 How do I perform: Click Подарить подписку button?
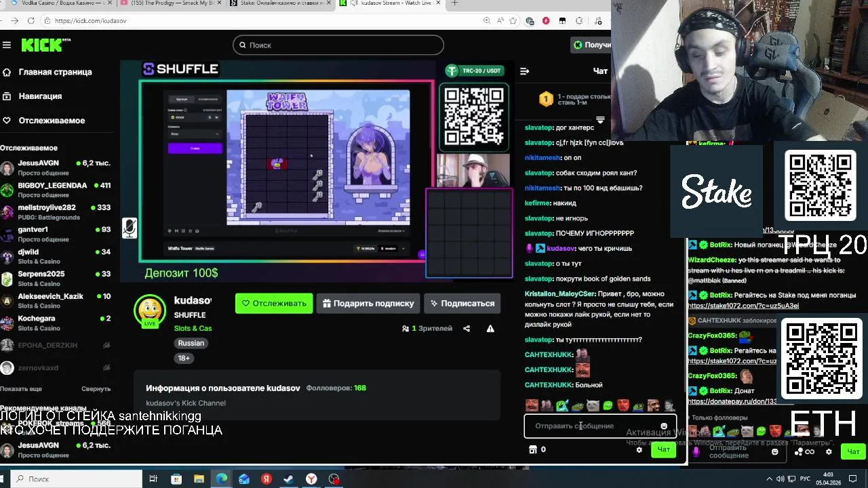(x=368, y=304)
